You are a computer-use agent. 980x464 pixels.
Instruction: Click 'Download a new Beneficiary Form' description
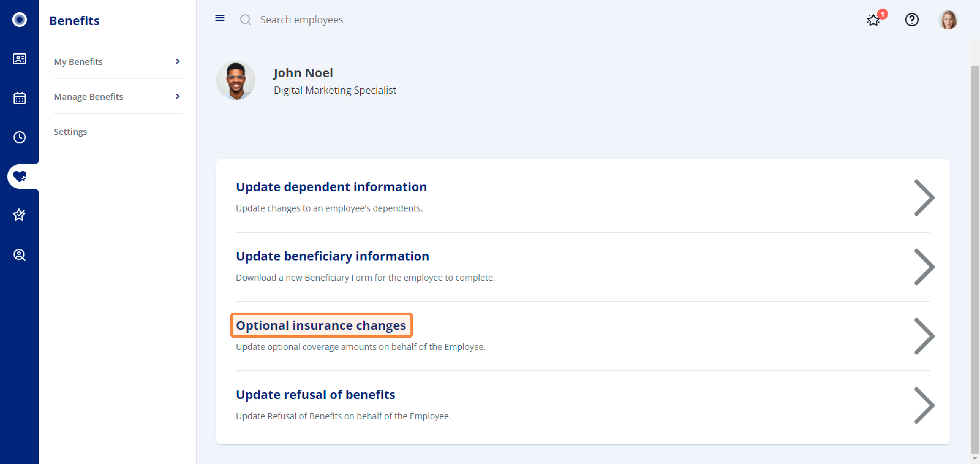(x=365, y=277)
